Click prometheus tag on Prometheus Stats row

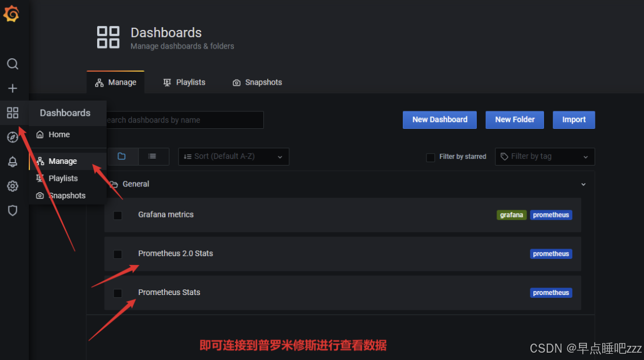(x=551, y=293)
